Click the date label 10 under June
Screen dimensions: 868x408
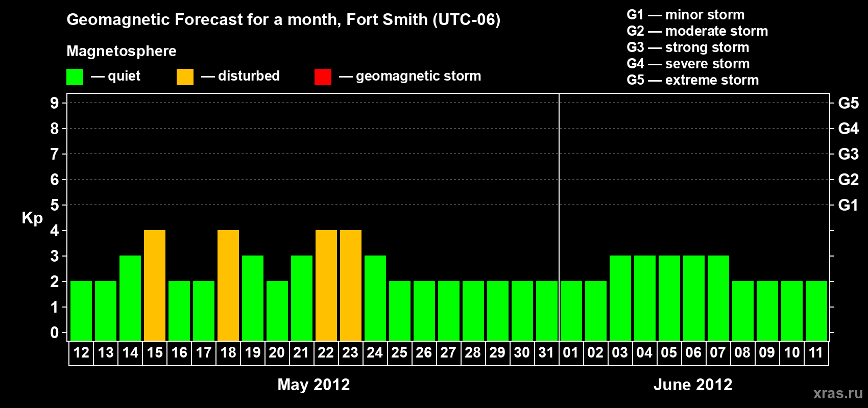[x=792, y=353]
